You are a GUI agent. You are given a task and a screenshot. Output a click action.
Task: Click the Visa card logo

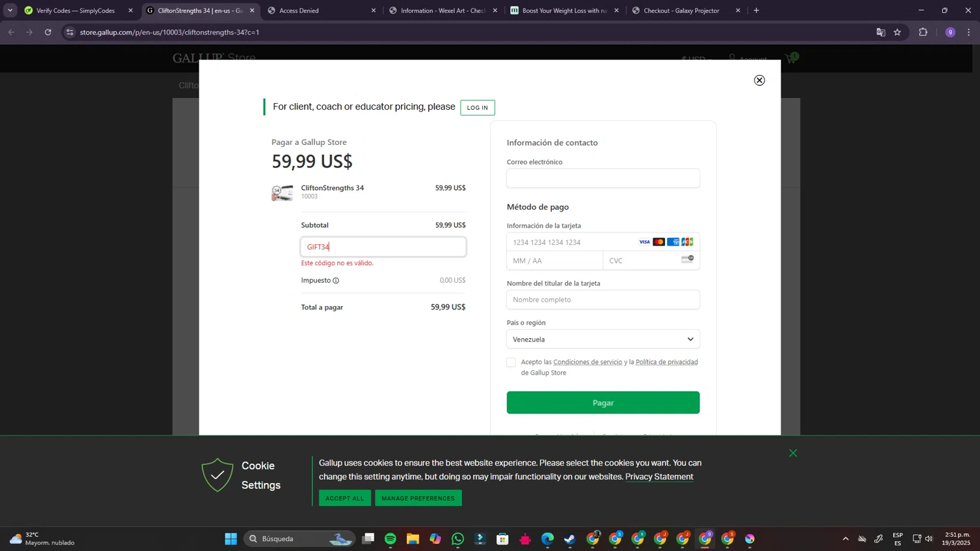tap(644, 242)
